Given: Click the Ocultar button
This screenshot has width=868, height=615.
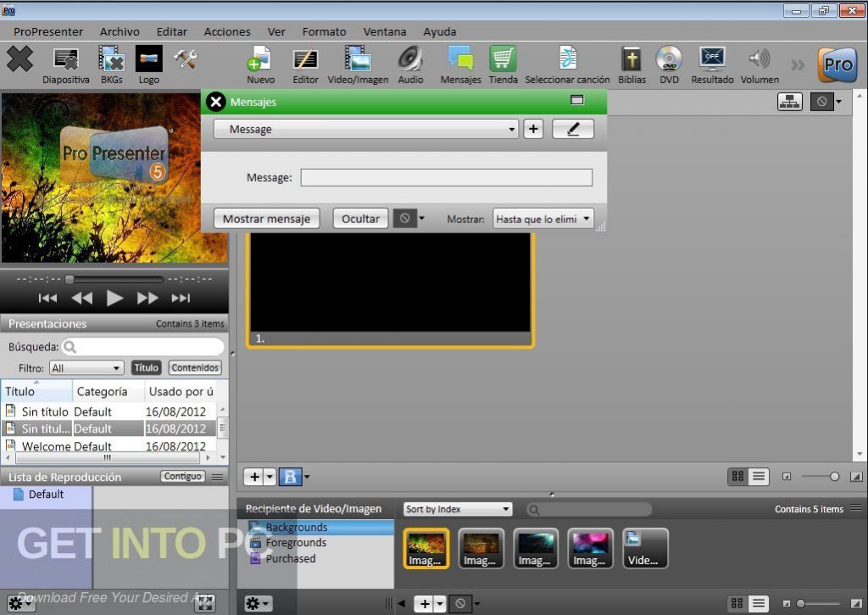Looking at the screenshot, I should pyautogui.click(x=360, y=218).
